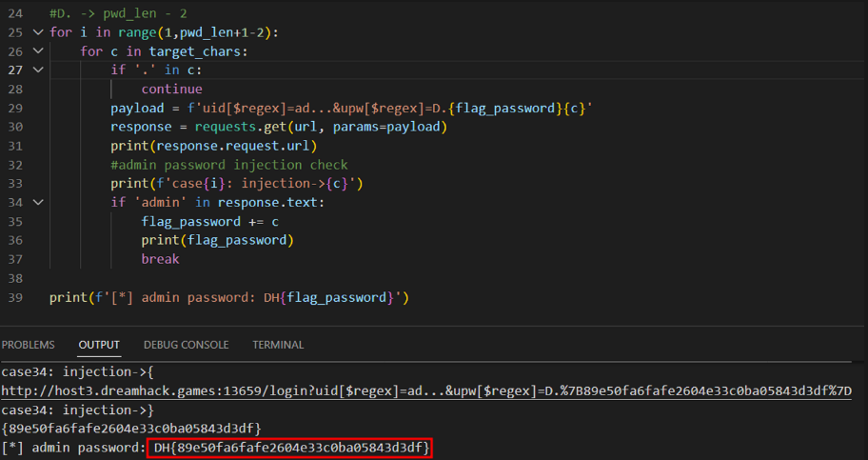Click output '{89e50fa6fafe2604e33c0ba05843d3df}' line

tap(131, 429)
